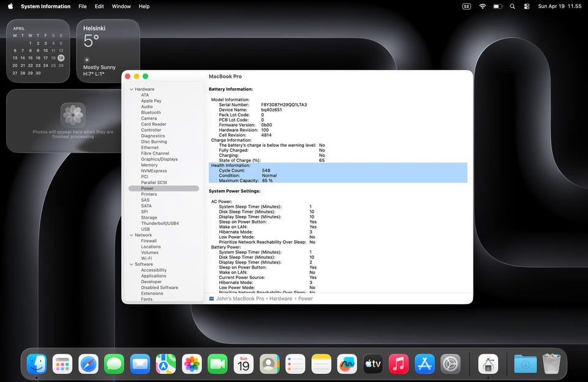Open Mail app in dock
The height and width of the screenshot is (382, 588).
140,364
